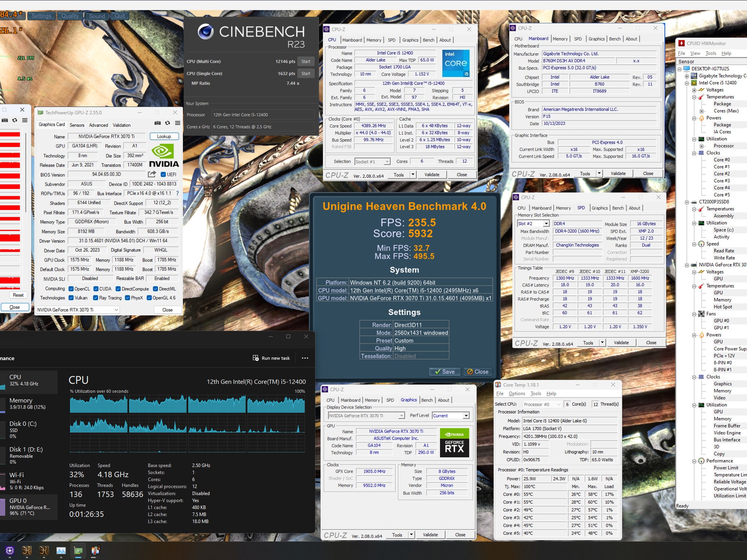Toggle the UEFI checkbox in GPU-Z

pos(163,174)
